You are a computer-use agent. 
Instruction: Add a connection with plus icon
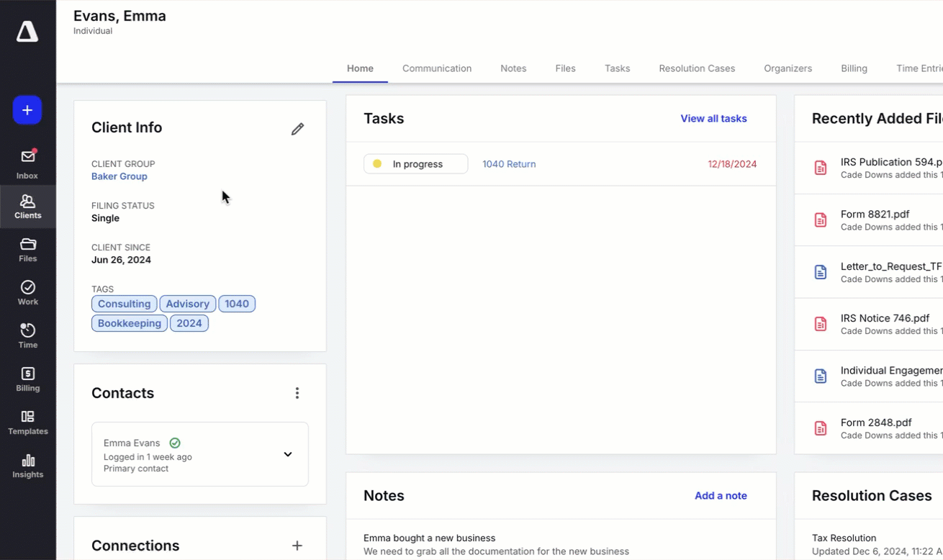pyautogui.click(x=297, y=546)
